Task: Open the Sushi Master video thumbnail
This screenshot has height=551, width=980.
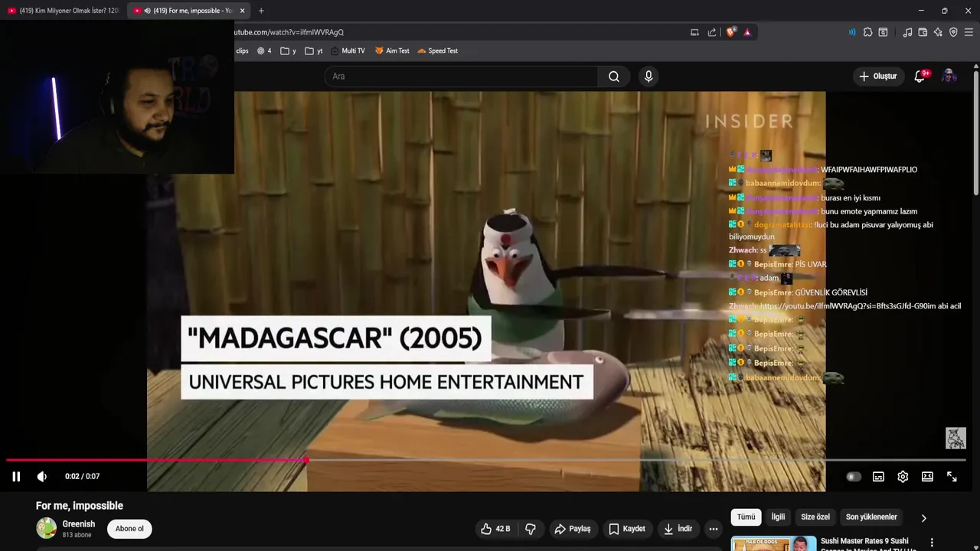Action: 773,543
